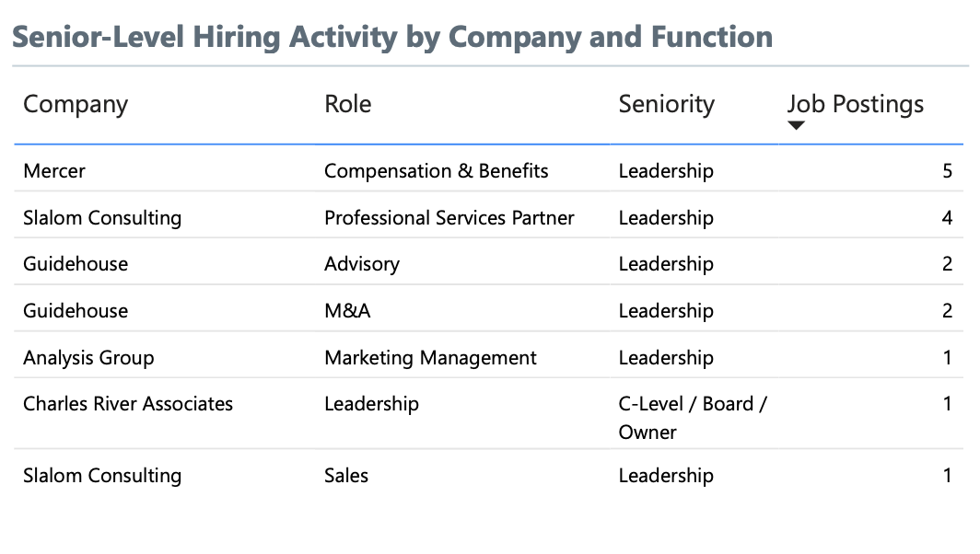Select the Marketing Management role cell

click(x=430, y=358)
